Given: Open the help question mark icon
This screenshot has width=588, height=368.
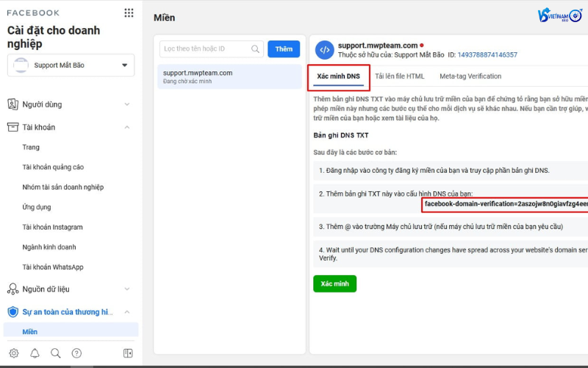Looking at the screenshot, I should [76, 353].
